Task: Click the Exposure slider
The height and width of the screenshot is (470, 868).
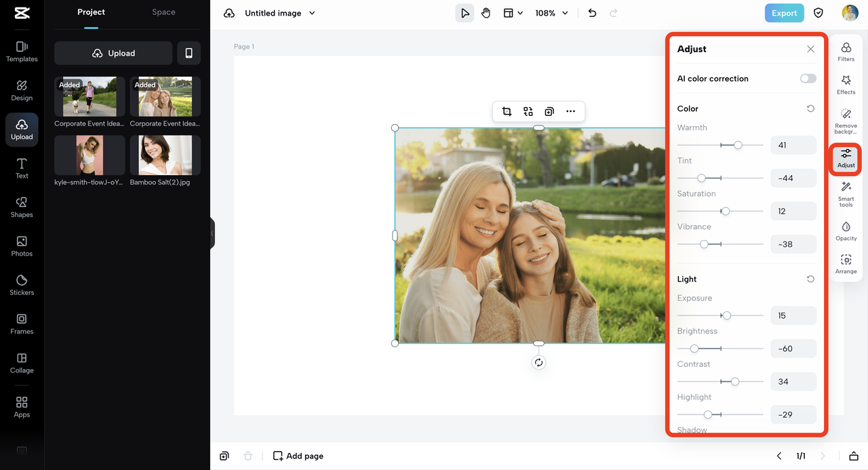Action: (720, 315)
